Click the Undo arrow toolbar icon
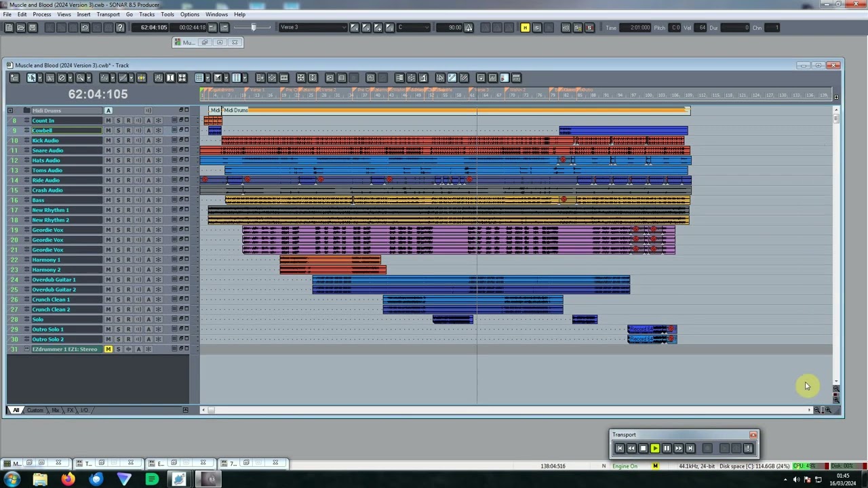The height and width of the screenshot is (488, 868). [x=85, y=28]
